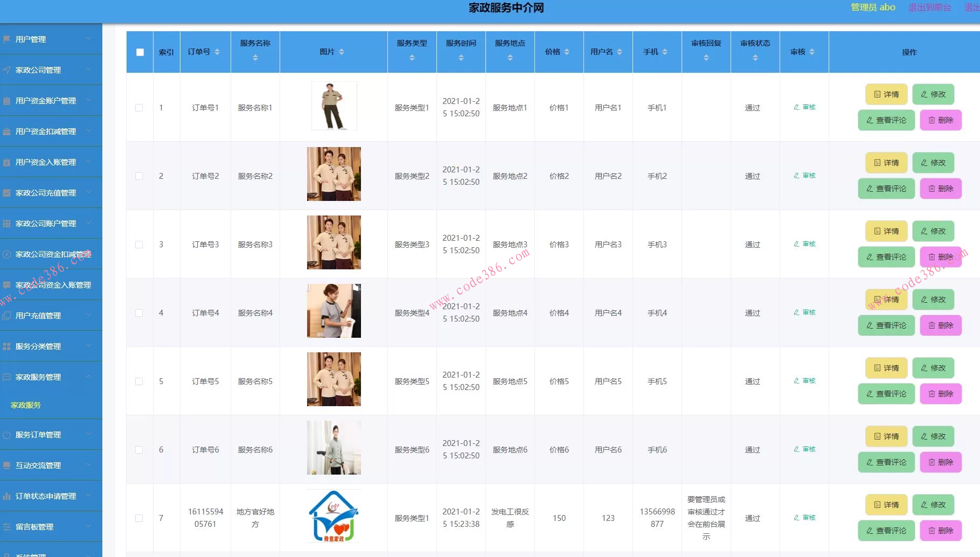The height and width of the screenshot is (557, 980).
Task: Click the sort arrows under 服务地点 header
Action: [x=510, y=58]
